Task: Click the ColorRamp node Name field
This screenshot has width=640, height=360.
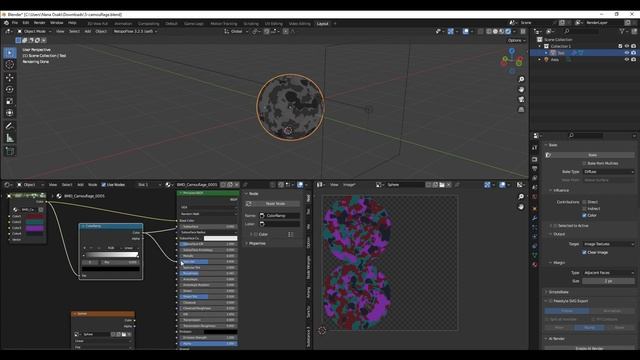Action: point(280,216)
